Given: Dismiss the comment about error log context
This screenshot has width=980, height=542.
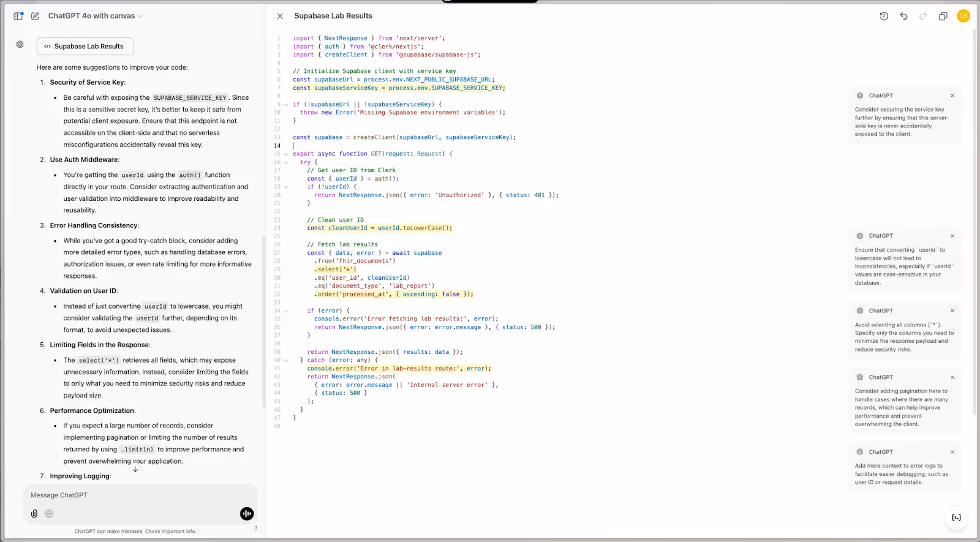Looking at the screenshot, I should 952,452.
